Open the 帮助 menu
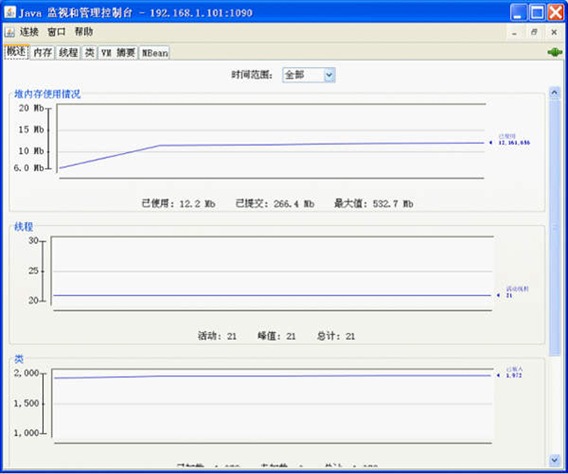 coord(84,32)
